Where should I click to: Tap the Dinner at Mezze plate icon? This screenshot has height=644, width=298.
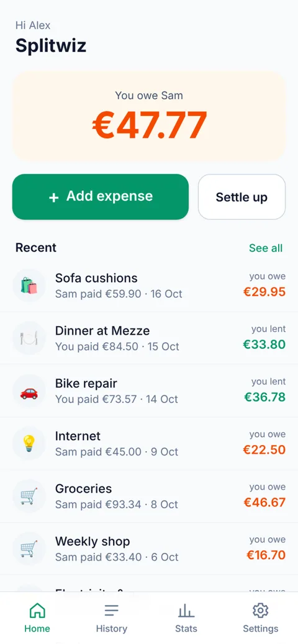click(29, 338)
